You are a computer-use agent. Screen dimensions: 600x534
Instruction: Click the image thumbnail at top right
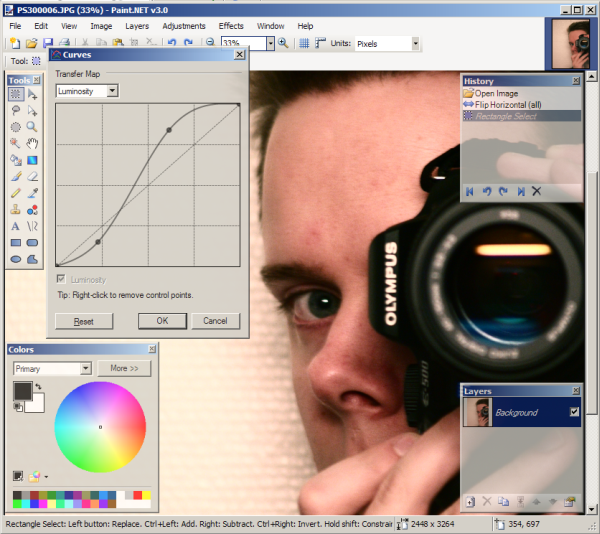(x=571, y=43)
